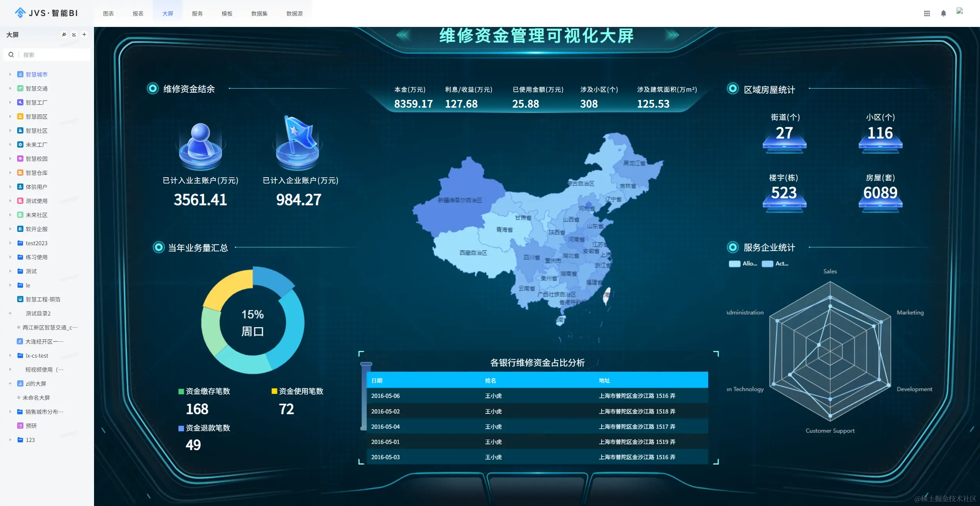
Task: Toggle the Act... legend series in radar chart
Action: pyautogui.click(x=775, y=264)
